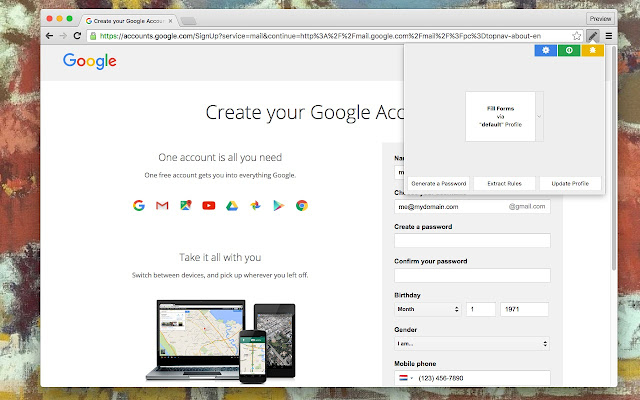The image size is (640, 400).
Task: Click the Create a password field
Action: coord(472,240)
